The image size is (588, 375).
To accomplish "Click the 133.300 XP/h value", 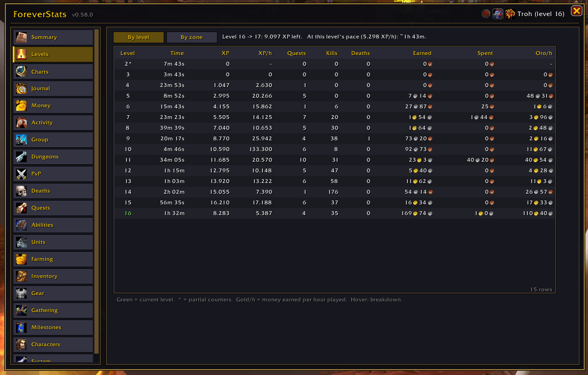I will [261, 149].
